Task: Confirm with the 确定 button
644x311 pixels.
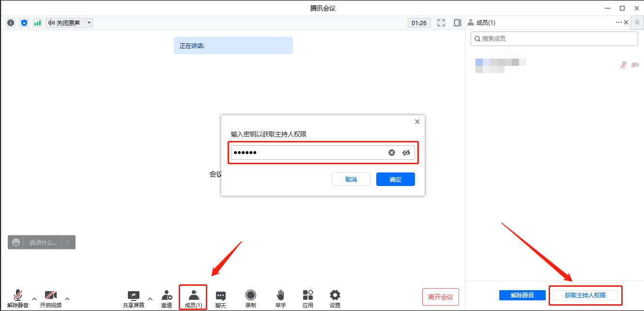Action: coord(396,179)
